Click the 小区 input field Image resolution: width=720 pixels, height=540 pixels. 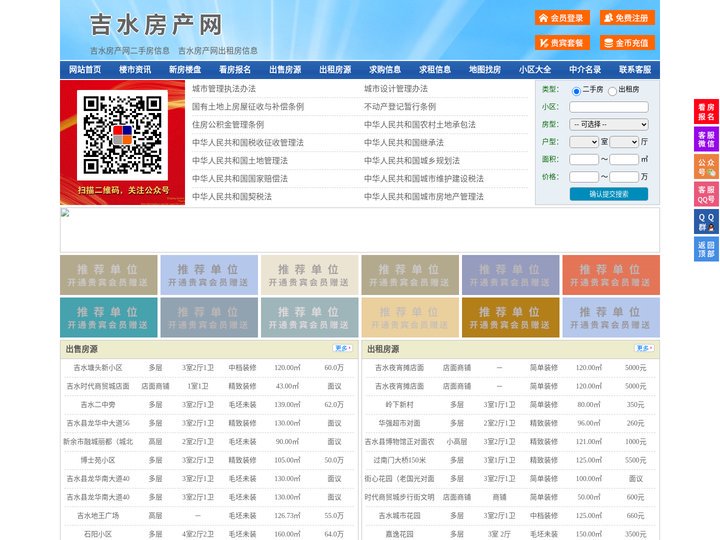click(609, 107)
